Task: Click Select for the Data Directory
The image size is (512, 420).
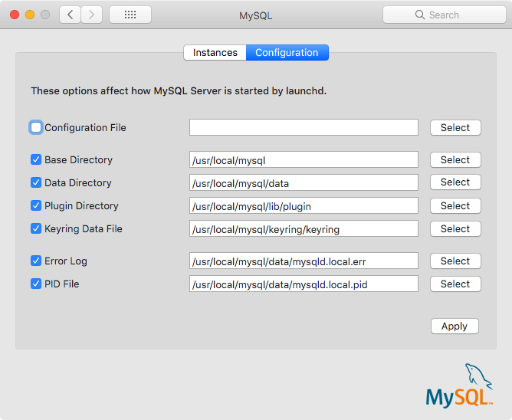Action: [x=455, y=182]
